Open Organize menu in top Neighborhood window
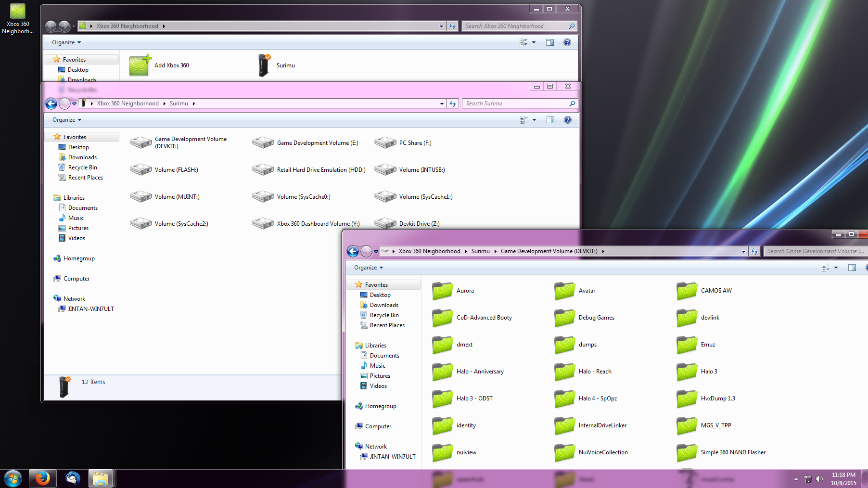Screen dimensions: 868x488 point(66,42)
